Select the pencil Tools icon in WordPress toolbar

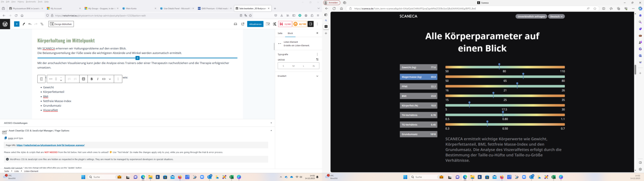23,24
